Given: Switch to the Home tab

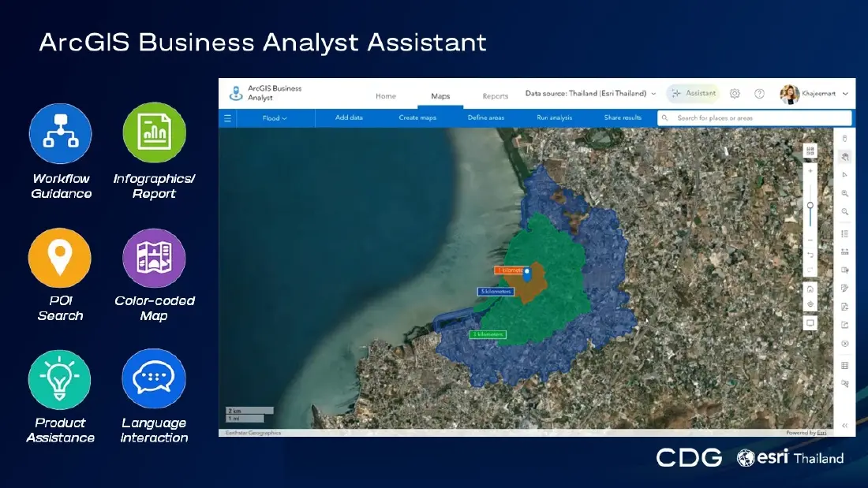Looking at the screenshot, I should [386, 96].
